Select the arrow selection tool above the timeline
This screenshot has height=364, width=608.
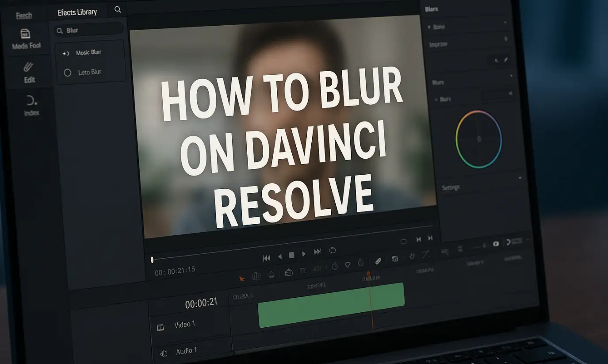[242, 278]
